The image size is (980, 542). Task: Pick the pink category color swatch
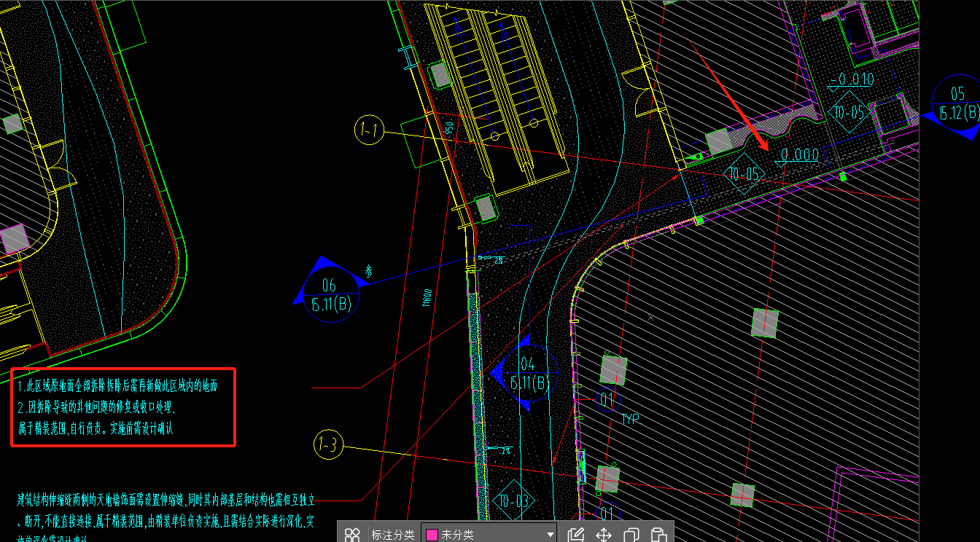432,535
